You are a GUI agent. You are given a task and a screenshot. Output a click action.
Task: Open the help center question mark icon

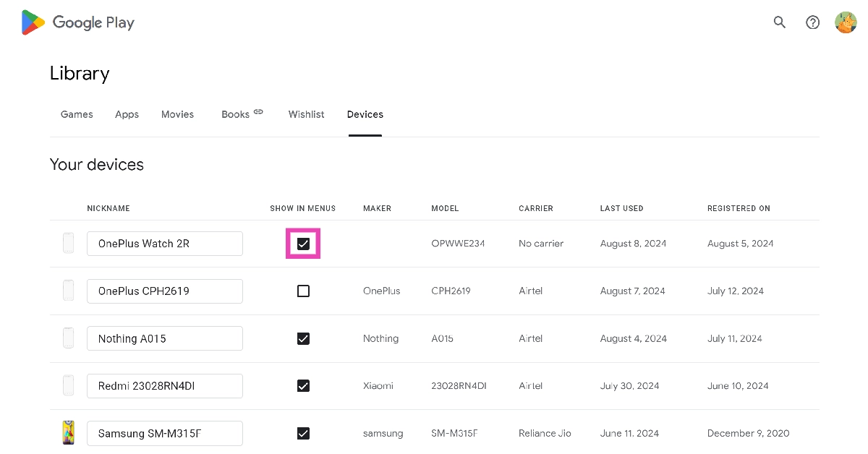(813, 22)
